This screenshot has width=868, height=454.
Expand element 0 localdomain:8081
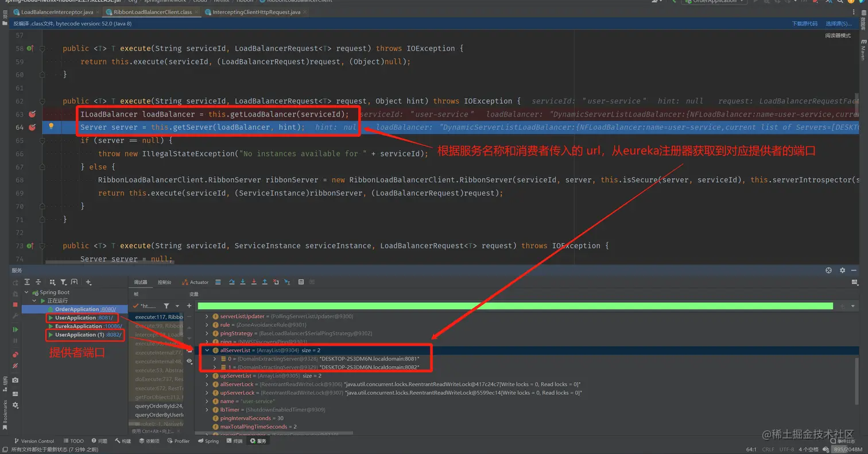tap(215, 359)
